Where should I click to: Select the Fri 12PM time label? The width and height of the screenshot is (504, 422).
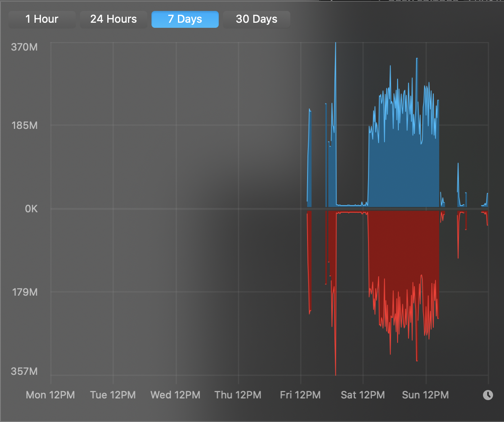pyautogui.click(x=300, y=395)
